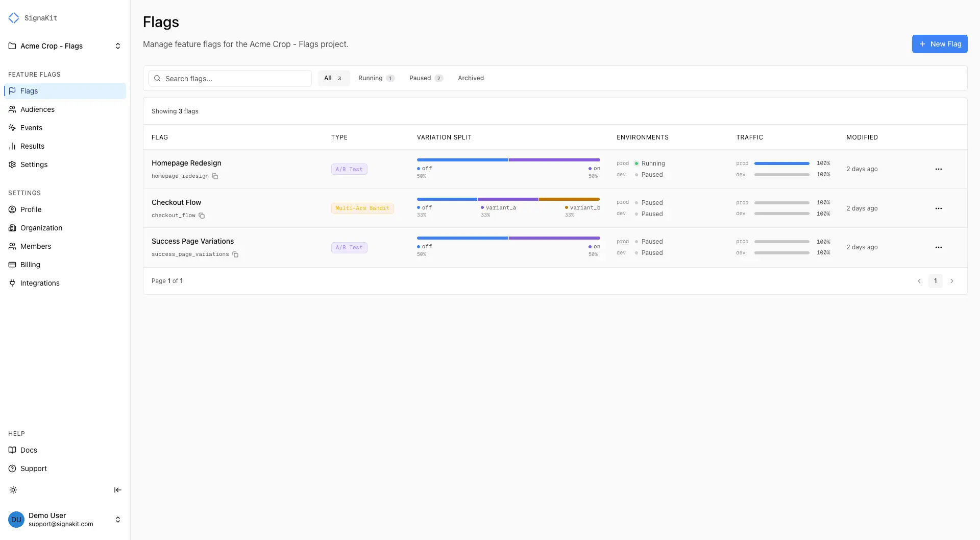Click the VARIATION SPLIT column header
This screenshot has height=540, width=980.
(x=444, y=137)
